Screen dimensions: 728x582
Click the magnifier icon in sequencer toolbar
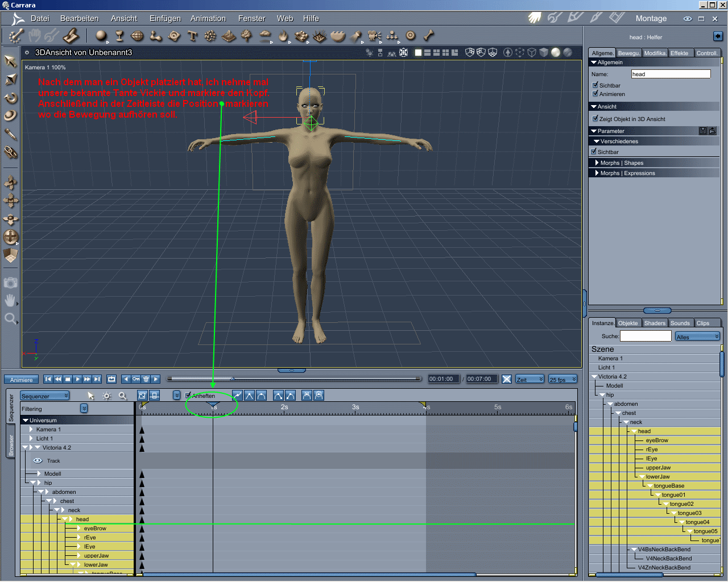122,396
